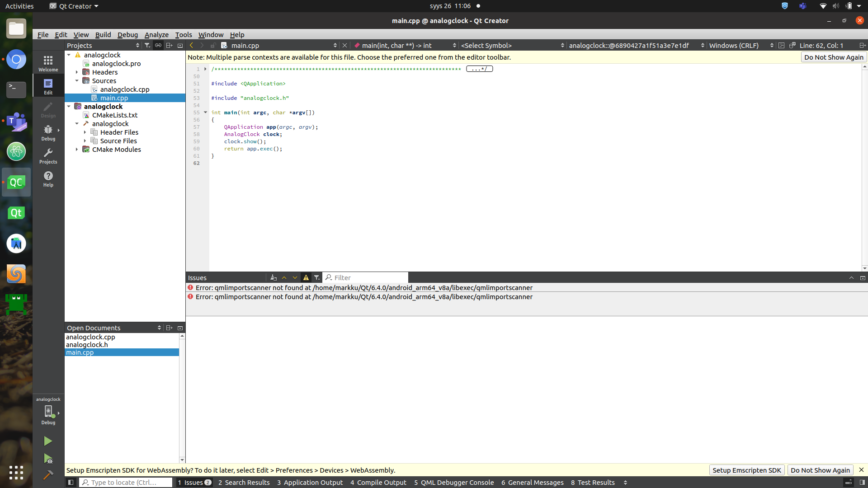Open Chromium from the Ubuntu dock

(16, 59)
